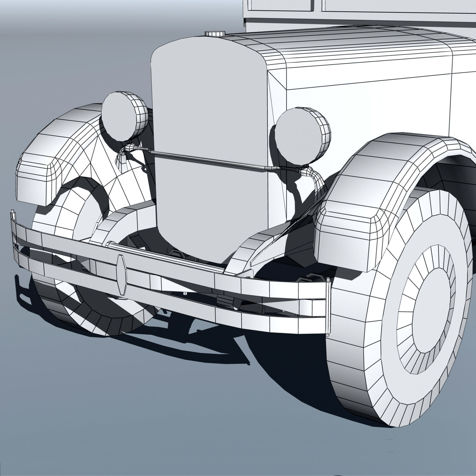Select the diamond emblem on the bumper
Screen dimensions: 476x476
pyautogui.click(x=122, y=275)
